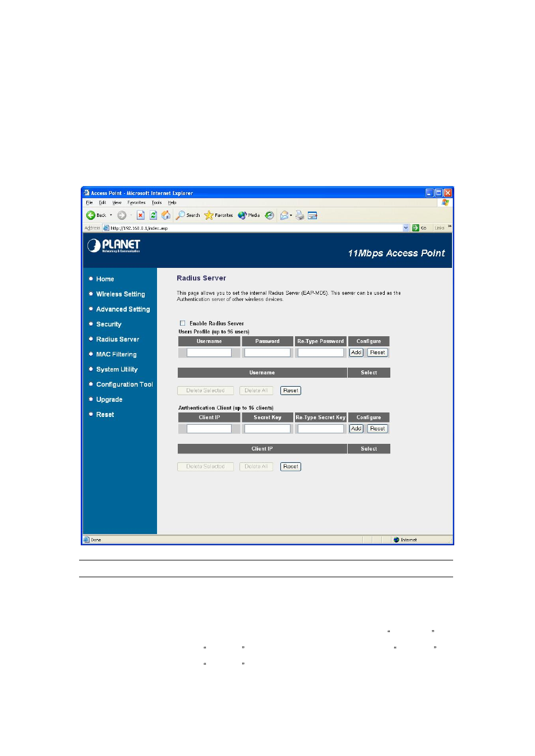The width and height of the screenshot is (535, 756).
Task: Expand the Links toolbar chevron
Action: click(450, 227)
